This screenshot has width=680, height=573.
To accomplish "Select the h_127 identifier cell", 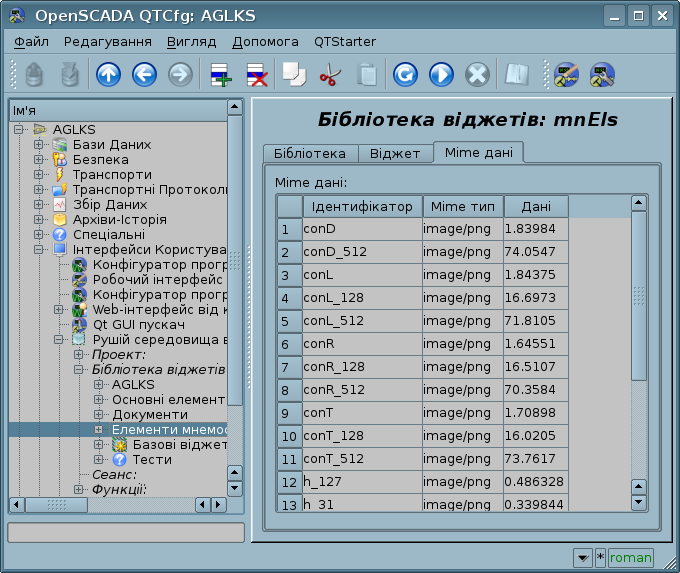I will click(362, 482).
